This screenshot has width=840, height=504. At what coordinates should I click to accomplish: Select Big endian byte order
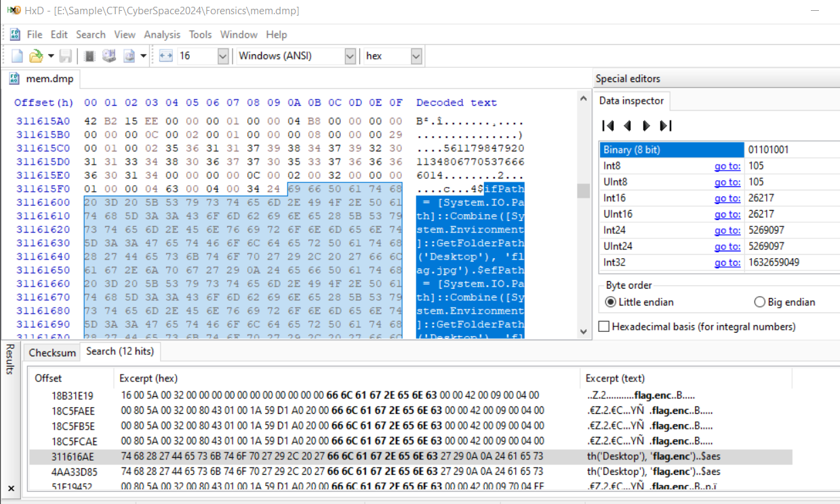click(x=760, y=302)
